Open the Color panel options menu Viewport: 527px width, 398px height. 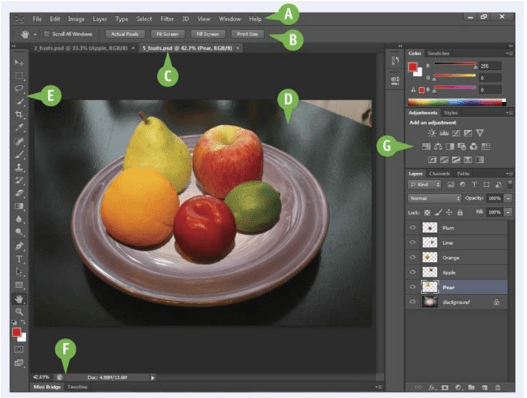(509, 53)
